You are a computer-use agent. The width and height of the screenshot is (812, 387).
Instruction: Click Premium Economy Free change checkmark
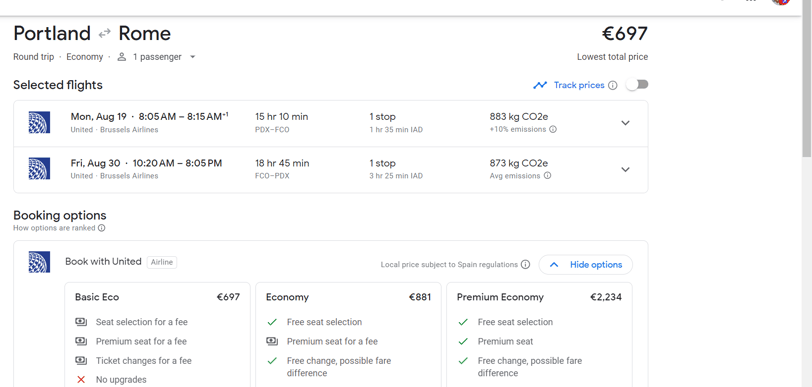463,361
